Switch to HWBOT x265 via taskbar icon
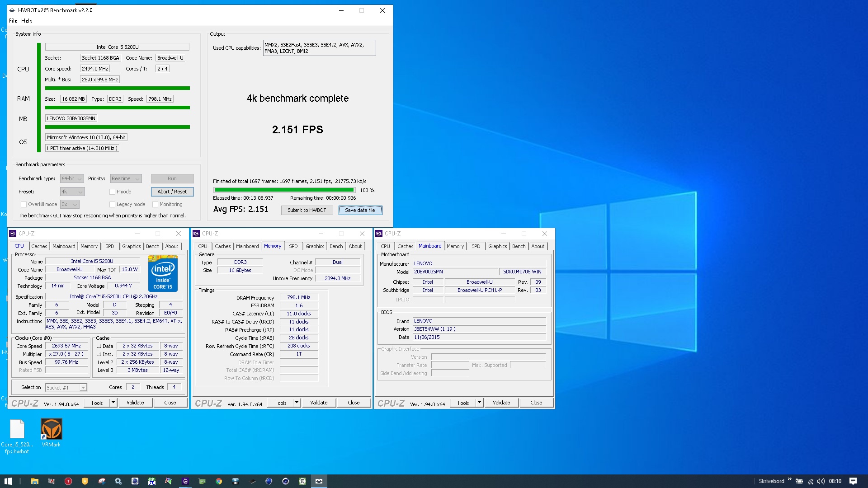Image resolution: width=868 pixels, height=488 pixels. point(319,481)
